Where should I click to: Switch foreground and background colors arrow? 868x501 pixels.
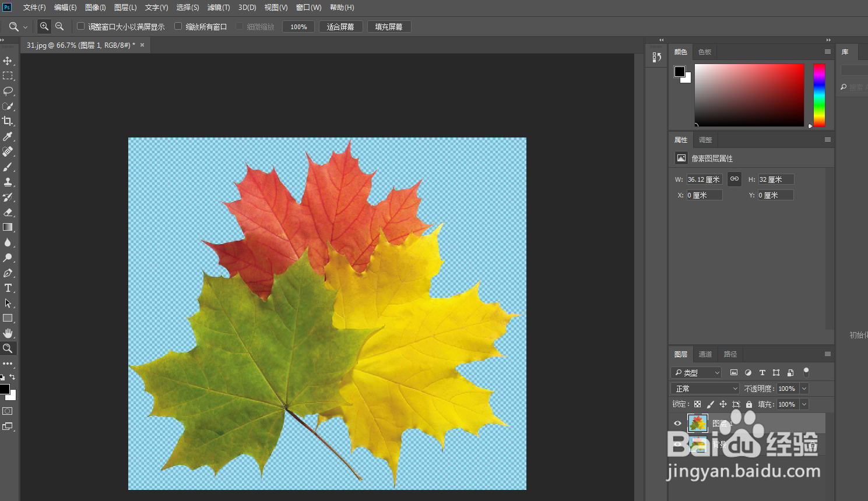12,377
